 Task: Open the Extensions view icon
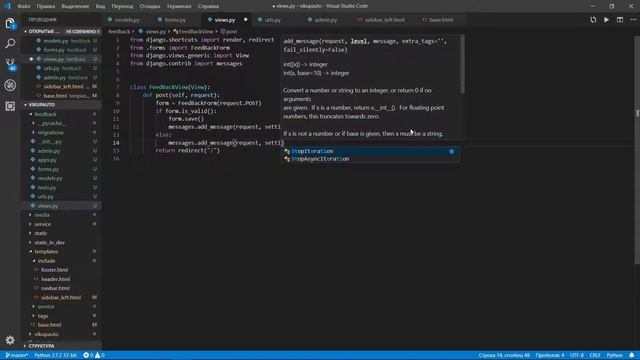[x=10, y=106]
